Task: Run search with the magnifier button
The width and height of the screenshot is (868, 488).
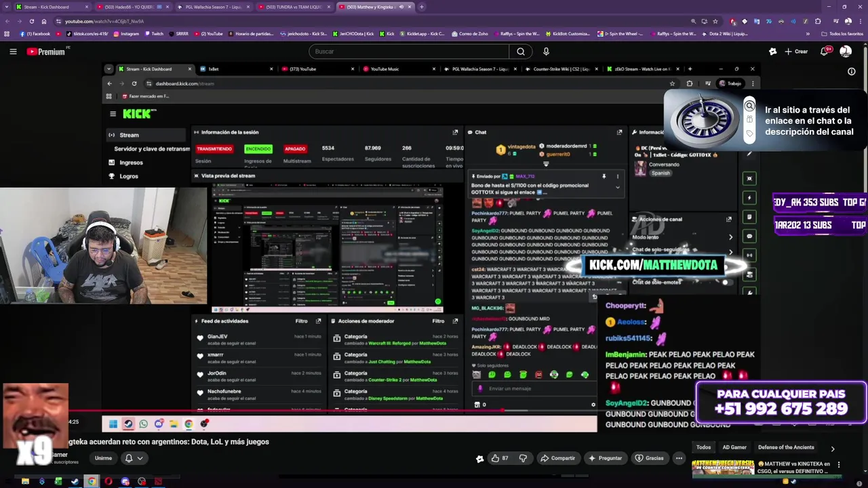Action: pyautogui.click(x=521, y=52)
